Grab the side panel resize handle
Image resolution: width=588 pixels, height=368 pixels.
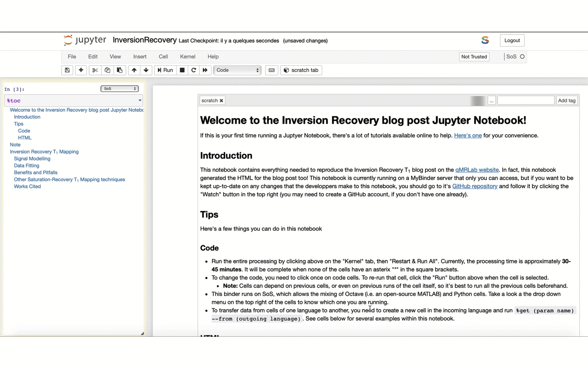tap(142, 333)
